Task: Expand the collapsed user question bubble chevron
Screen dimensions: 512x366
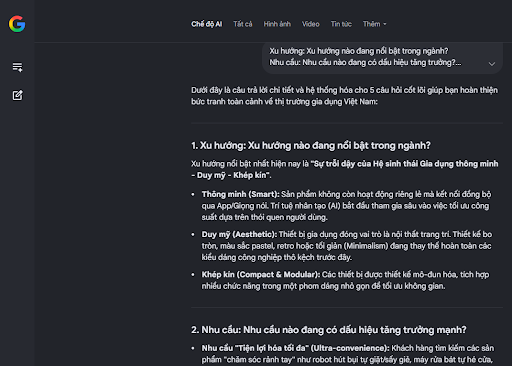Action: coord(492,63)
